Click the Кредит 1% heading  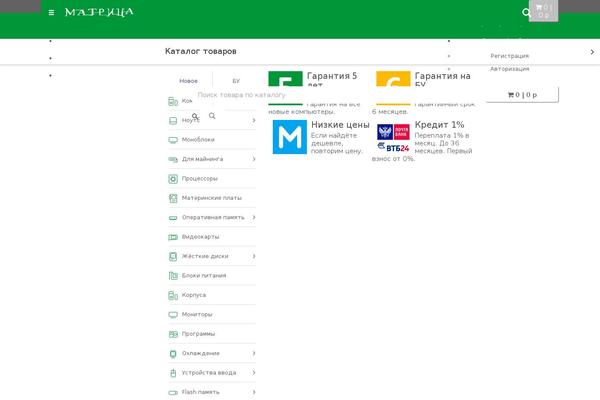point(439,125)
